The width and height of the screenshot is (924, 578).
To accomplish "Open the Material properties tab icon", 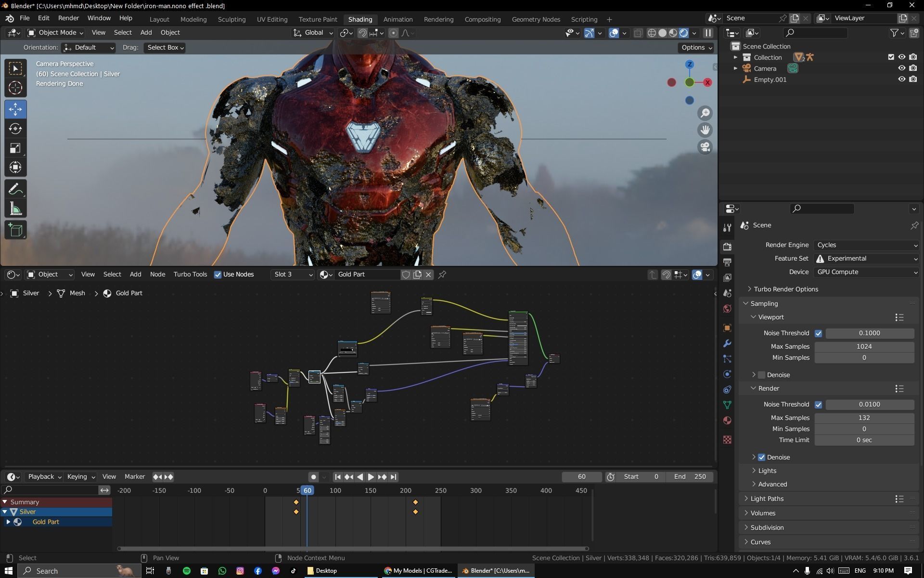I will (727, 420).
